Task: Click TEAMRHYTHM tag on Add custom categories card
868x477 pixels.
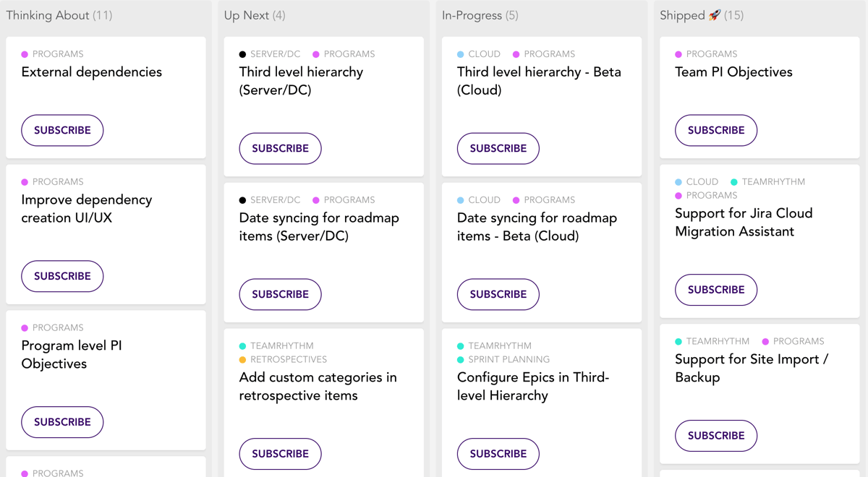Action: point(276,346)
